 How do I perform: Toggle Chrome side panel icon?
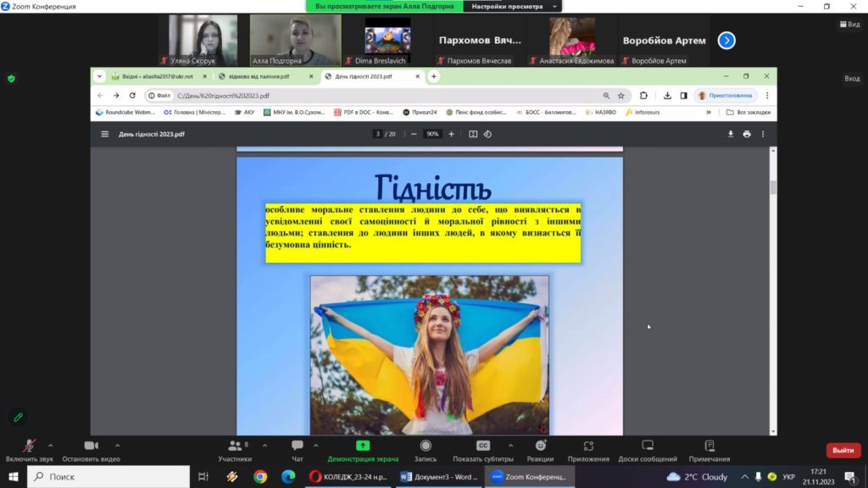click(684, 96)
